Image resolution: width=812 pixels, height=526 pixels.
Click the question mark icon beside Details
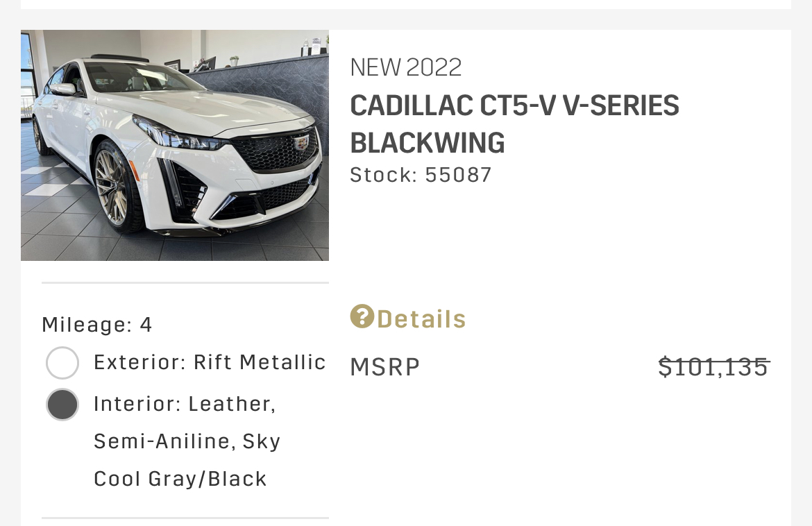click(362, 316)
